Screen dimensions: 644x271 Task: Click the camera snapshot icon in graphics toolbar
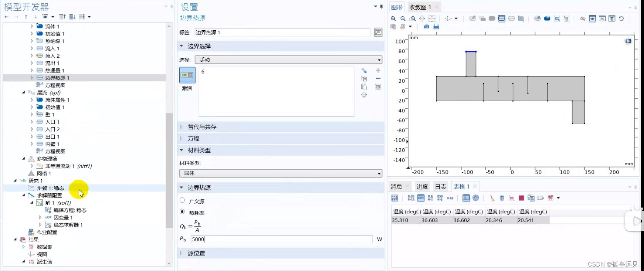click(427, 27)
